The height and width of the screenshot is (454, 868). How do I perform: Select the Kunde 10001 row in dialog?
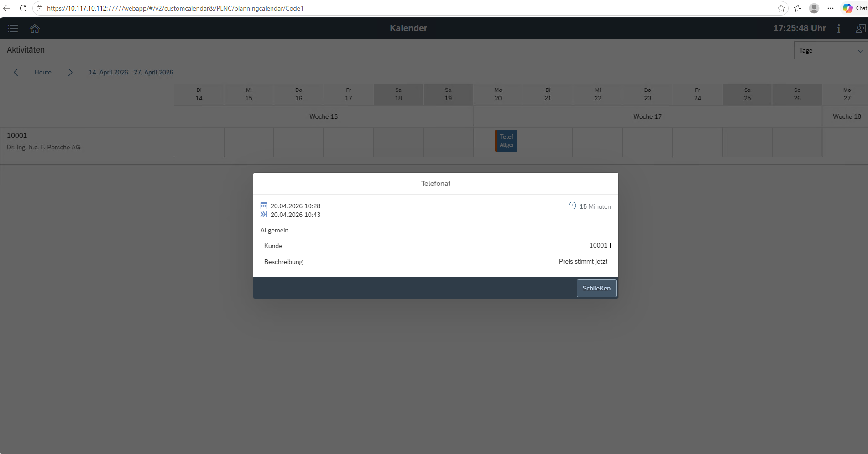coord(436,245)
